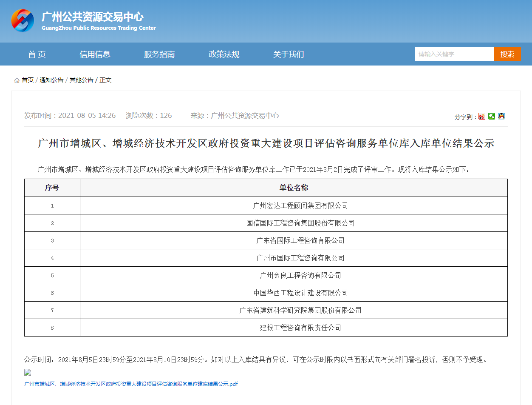Click into the keyword search input field
Screen dimensions: 532x405
pos(454,54)
